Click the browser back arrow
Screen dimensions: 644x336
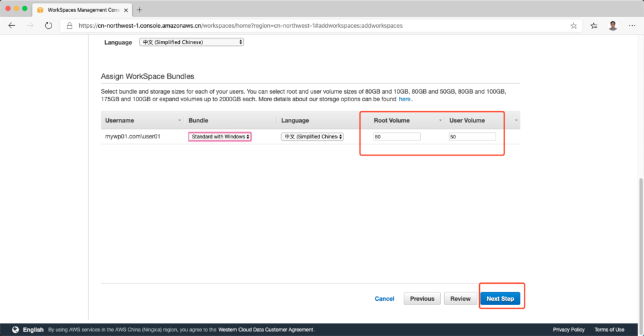[x=13, y=26]
